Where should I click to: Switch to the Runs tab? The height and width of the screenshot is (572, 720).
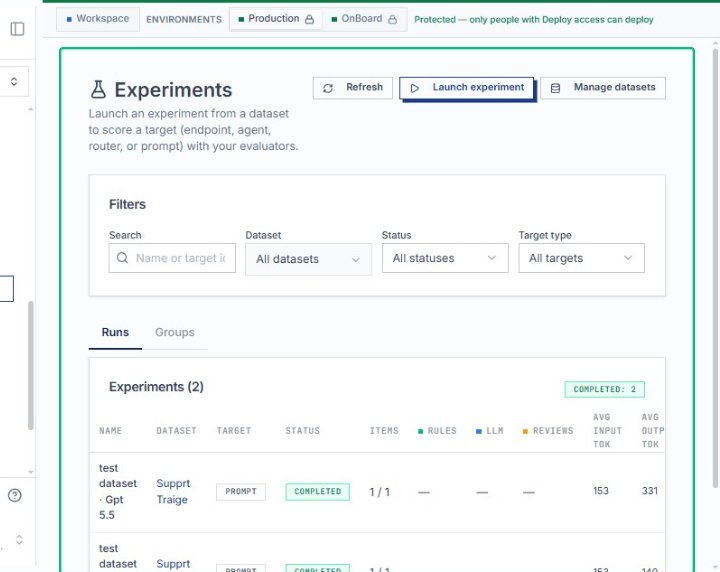tap(115, 332)
